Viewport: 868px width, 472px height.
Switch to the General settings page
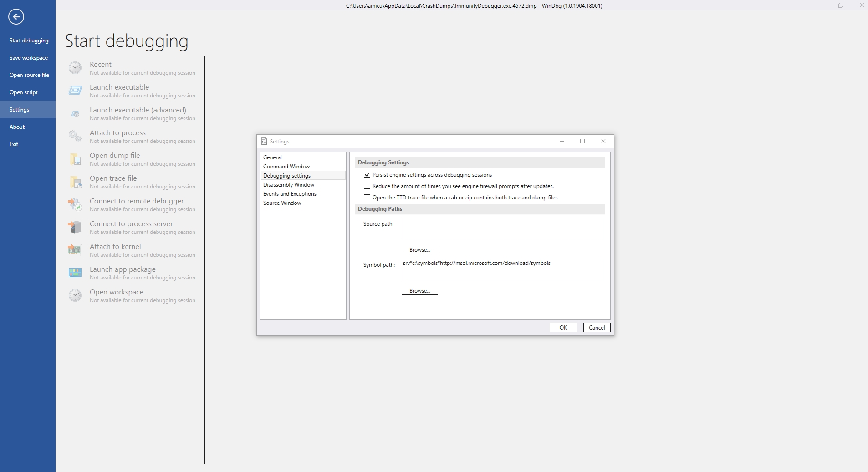[272, 157]
